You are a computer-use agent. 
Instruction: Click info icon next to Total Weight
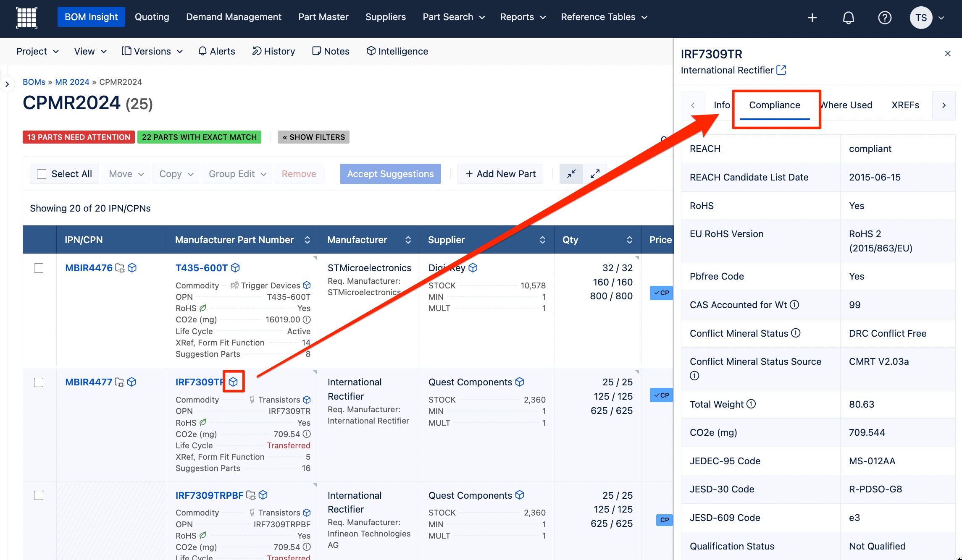[x=751, y=404]
